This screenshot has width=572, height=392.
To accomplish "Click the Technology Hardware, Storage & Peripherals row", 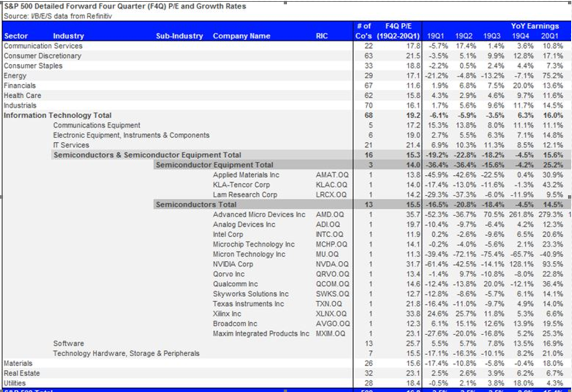I will coord(126,353).
